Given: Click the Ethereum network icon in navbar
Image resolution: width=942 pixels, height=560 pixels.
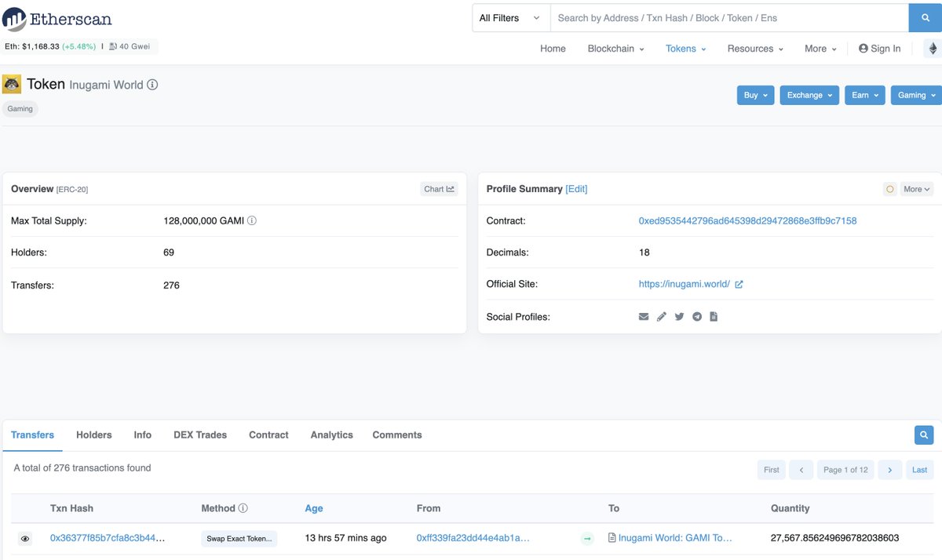Looking at the screenshot, I should tap(933, 49).
